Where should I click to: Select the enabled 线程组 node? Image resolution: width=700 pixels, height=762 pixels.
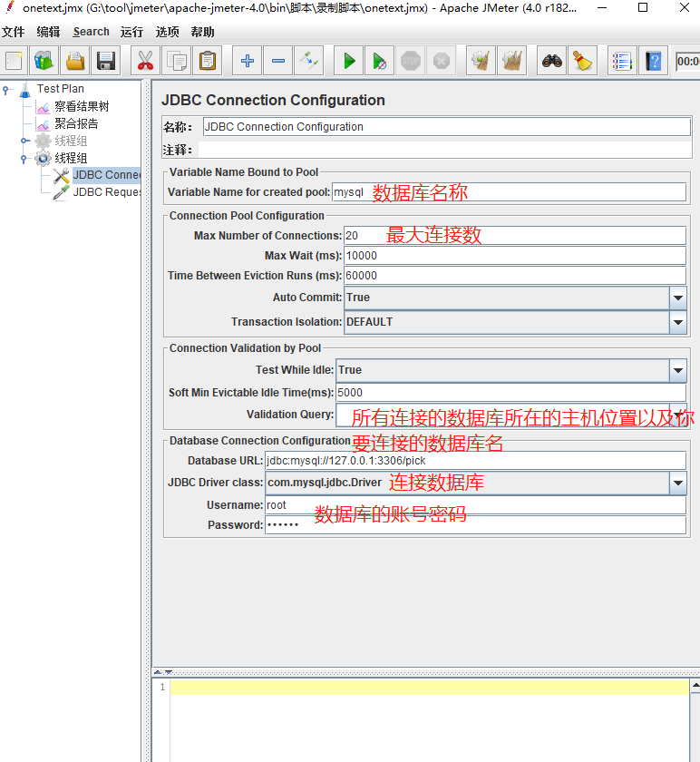tap(71, 158)
